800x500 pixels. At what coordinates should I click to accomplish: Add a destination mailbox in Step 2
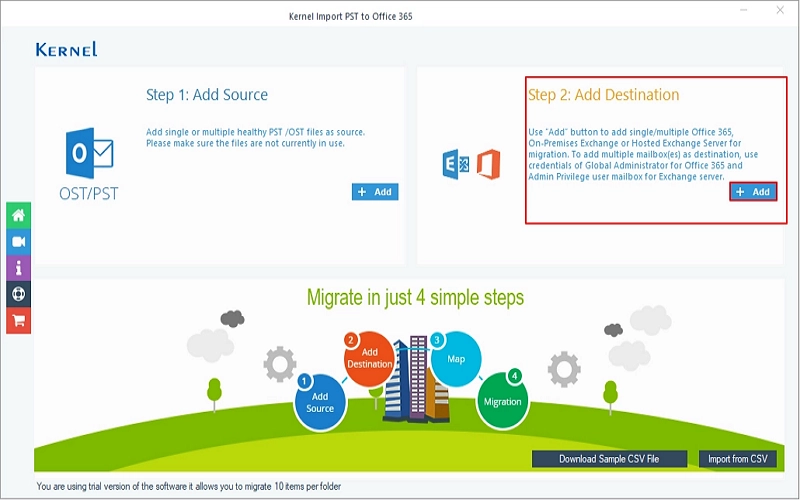point(753,192)
